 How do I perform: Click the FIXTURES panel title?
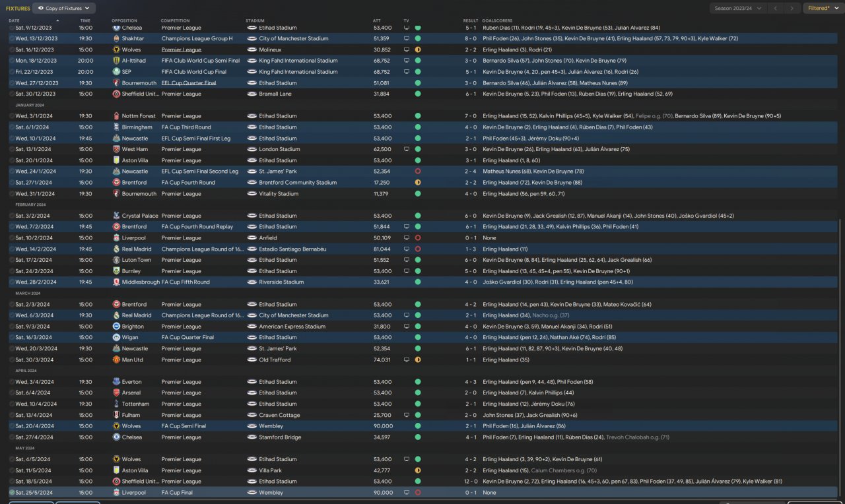[x=18, y=9]
